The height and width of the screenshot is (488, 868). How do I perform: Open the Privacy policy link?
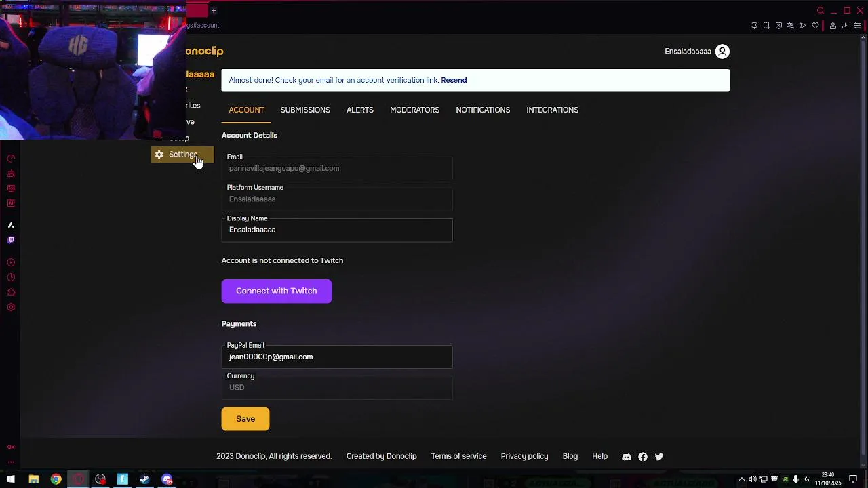pos(524,456)
